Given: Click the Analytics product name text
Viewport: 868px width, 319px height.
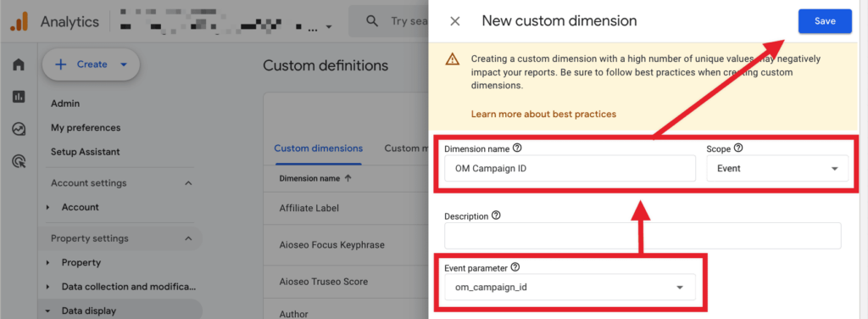Looking at the screenshot, I should pos(70,22).
